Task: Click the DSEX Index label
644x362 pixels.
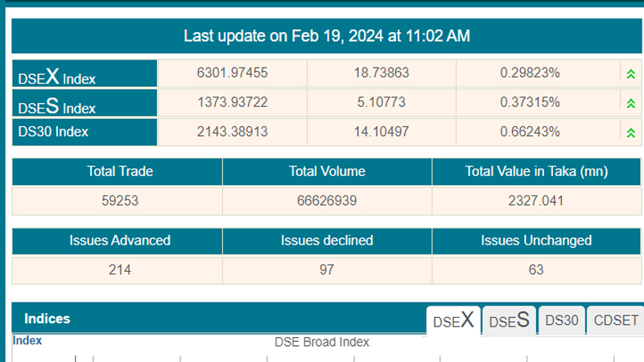Action: point(57,76)
